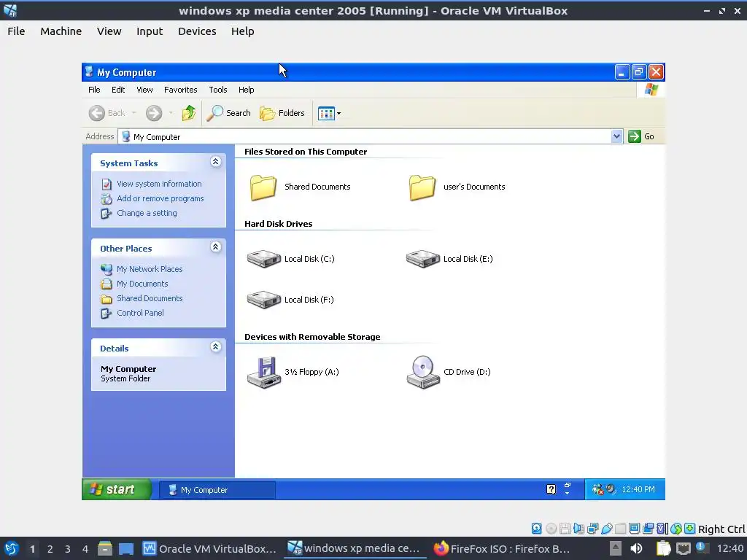Click VirtualBox mouse integration status icon
747x560 pixels.
[676, 529]
